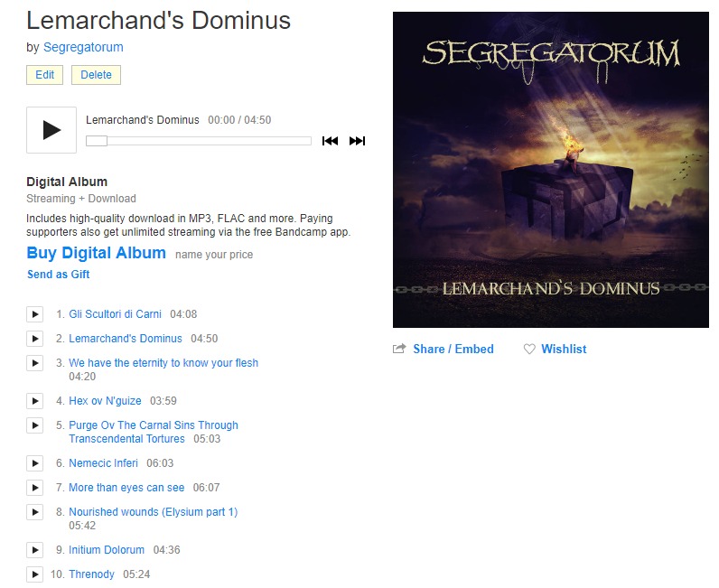Click the Share / Embed arrow icon
Viewport: 719px width, 588px height.
[x=399, y=349]
